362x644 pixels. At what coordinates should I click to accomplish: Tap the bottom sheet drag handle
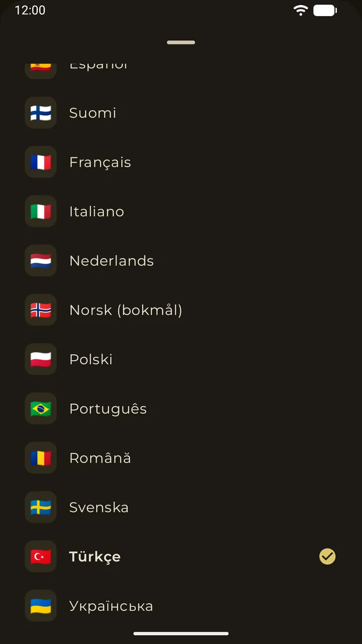pos(181,42)
